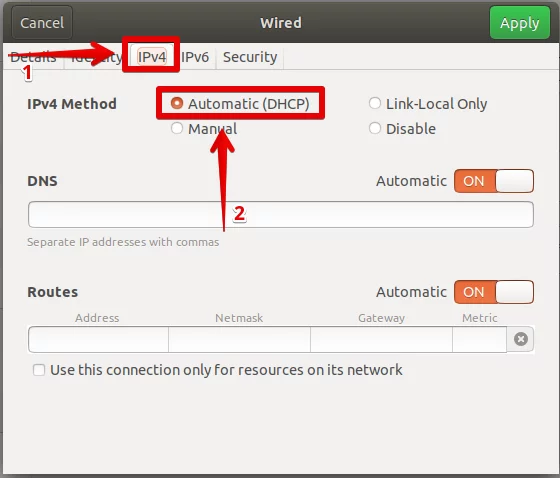Select Automatic (DHCP) radio button

(x=177, y=104)
